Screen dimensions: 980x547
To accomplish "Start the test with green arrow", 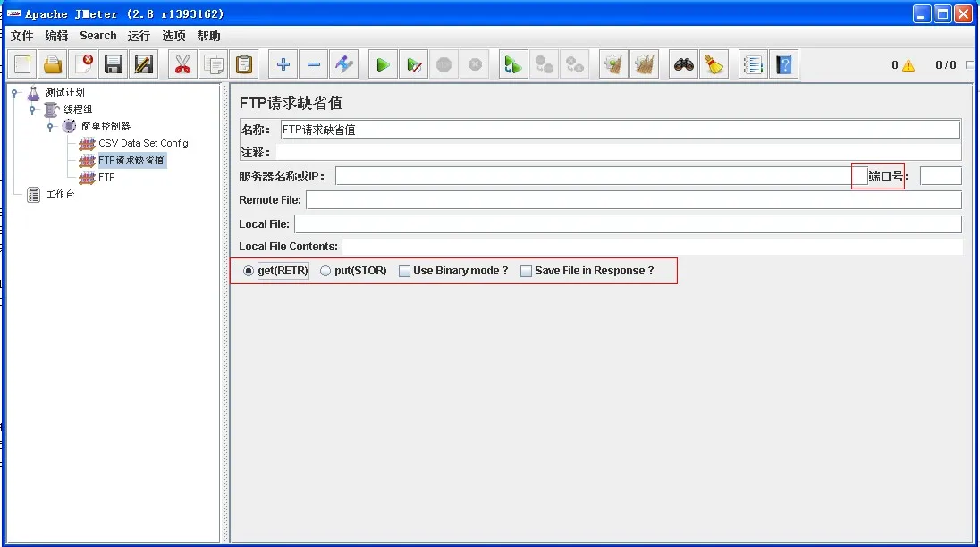I will tap(383, 64).
